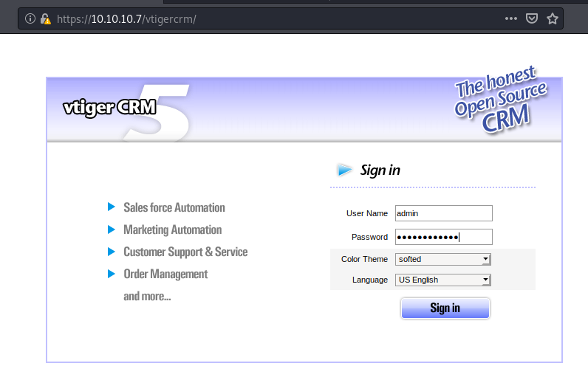Click the vtiger CRM logo
This screenshot has width=588, height=380.
[x=109, y=107]
